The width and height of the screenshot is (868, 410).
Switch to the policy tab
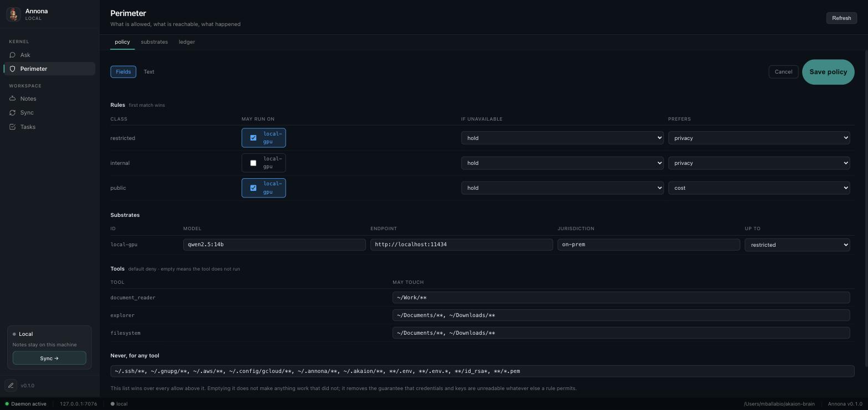tap(122, 42)
